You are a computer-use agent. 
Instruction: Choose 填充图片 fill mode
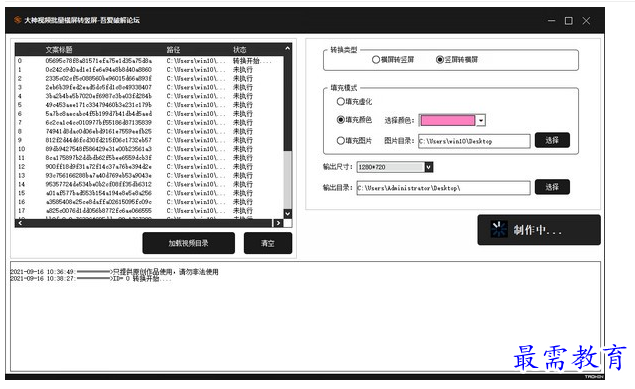354,141
